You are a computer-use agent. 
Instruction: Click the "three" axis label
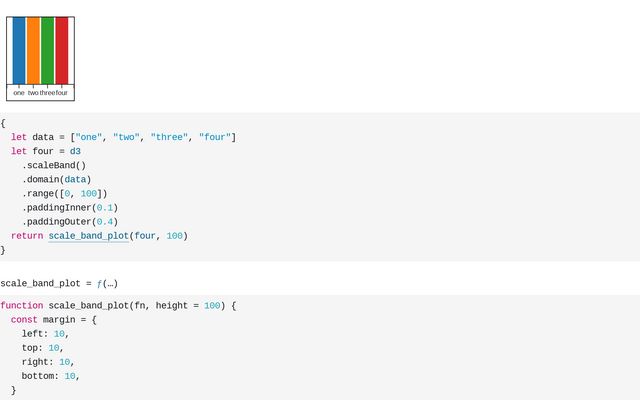(47, 93)
